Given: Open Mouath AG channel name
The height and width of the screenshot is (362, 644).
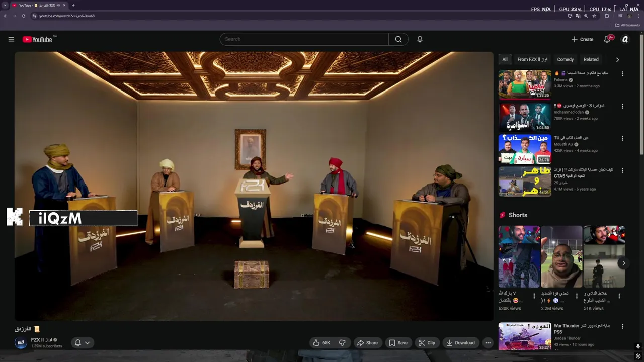Looking at the screenshot, I should [x=564, y=144].
